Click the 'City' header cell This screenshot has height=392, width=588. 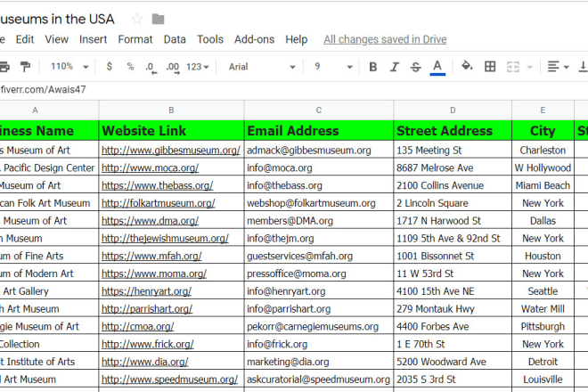click(x=543, y=131)
